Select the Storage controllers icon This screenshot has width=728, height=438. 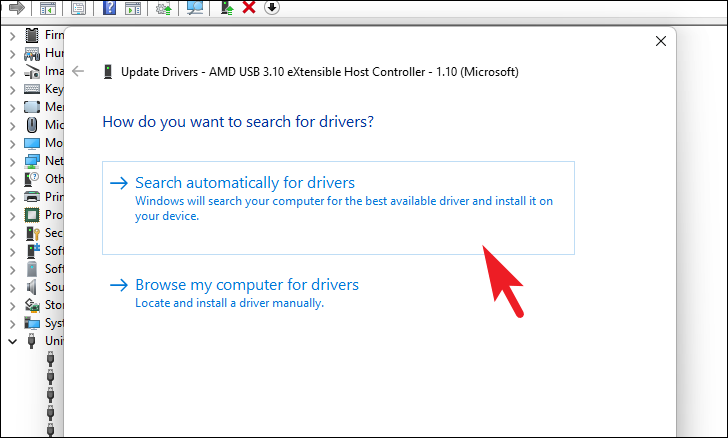pos(32,306)
